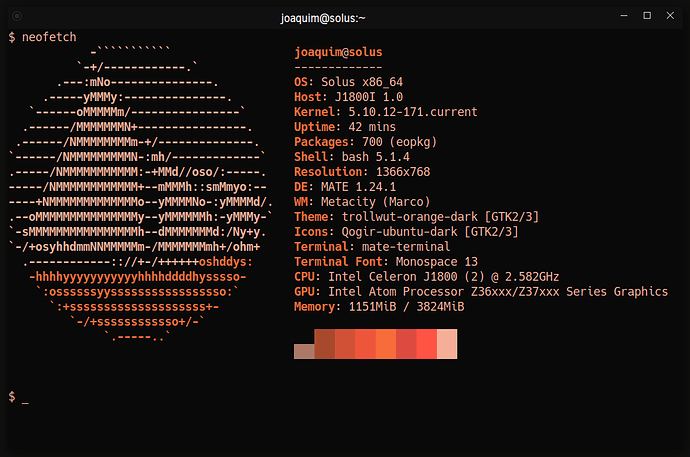Image resolution: width=690 pixels, height=457 pixels.
Task: Click the Uptime: 42 mins line
Action: (x=345, y=127)
